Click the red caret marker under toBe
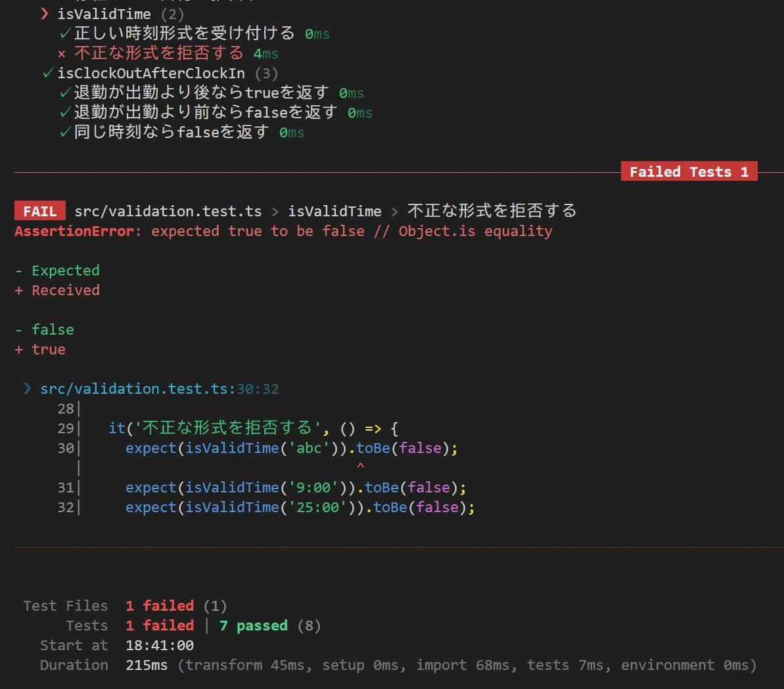Image resolution: width=784 pixels, height=689 pixels. (360, 466)
